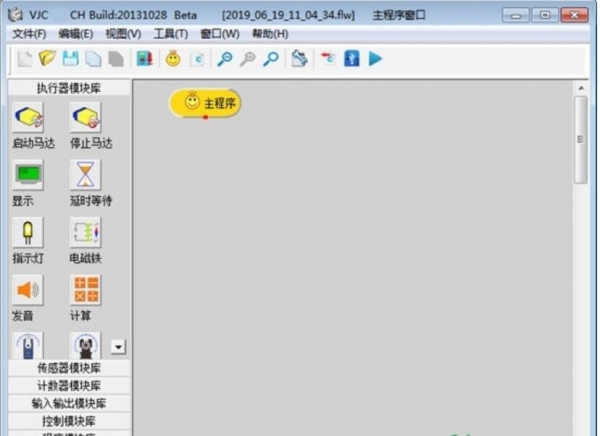The image size is (600, 436).
Task: Open the 窗口(W) menu
Action: (x=220, y=34)
